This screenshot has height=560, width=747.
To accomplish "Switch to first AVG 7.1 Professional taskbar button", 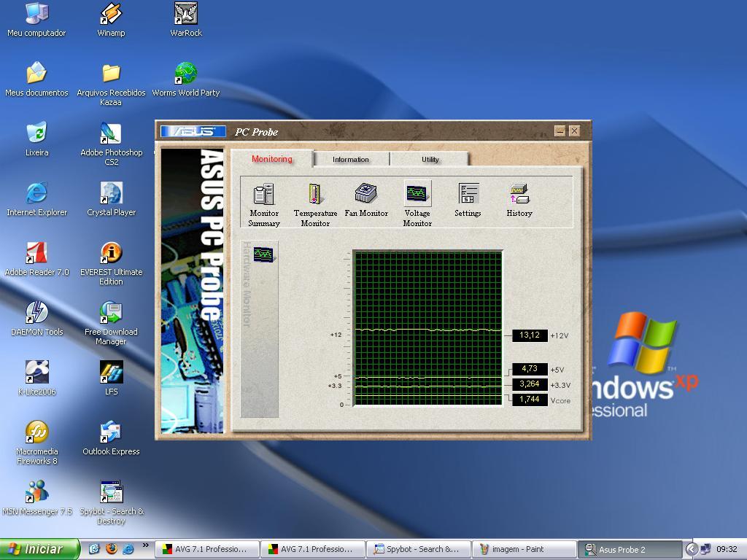I will click(x=206, y=549).
